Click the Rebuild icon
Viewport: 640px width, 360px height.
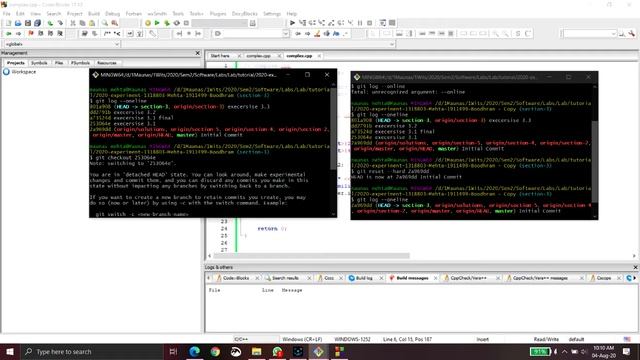coord(177,23)
